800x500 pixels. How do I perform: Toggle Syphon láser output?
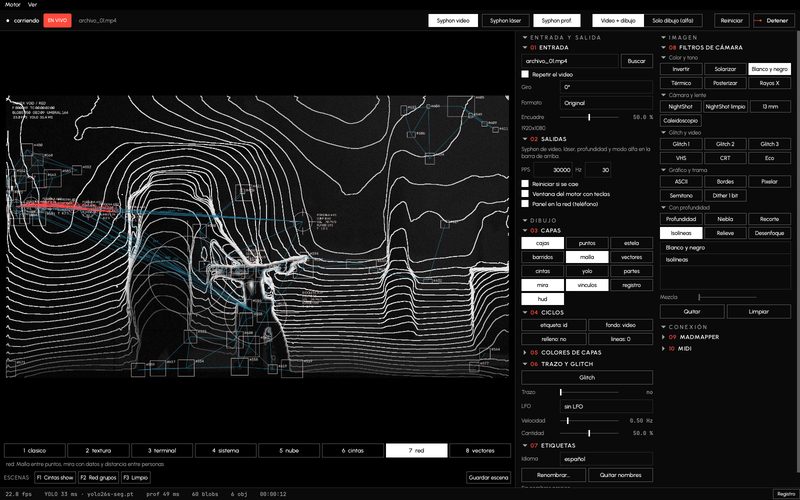pyautogui.click(x=505, y=20)
